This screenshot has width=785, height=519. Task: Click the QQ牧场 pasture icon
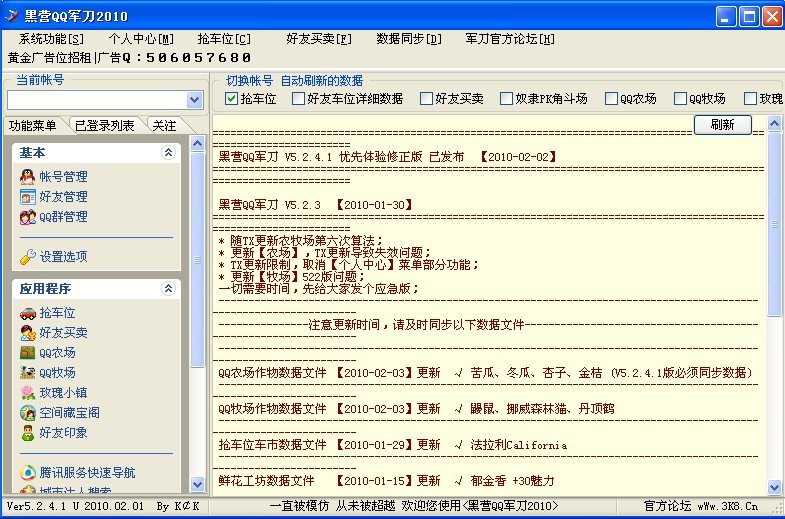(x=28, y=373)
